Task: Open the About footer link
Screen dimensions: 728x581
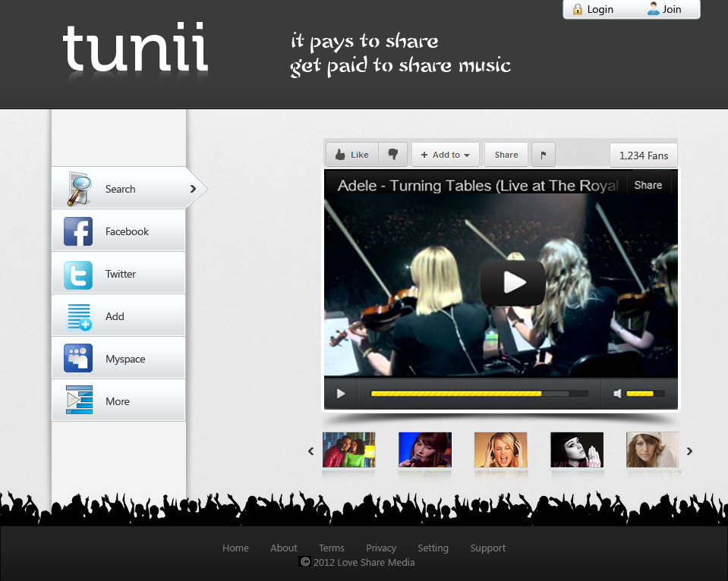Action: tap(284, 548)
